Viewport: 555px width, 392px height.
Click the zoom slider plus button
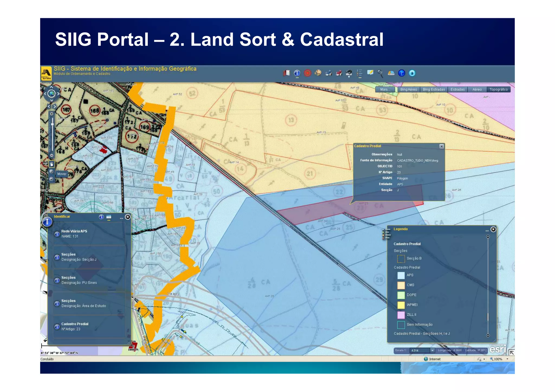pyautogui.click(x=52, y=114)
